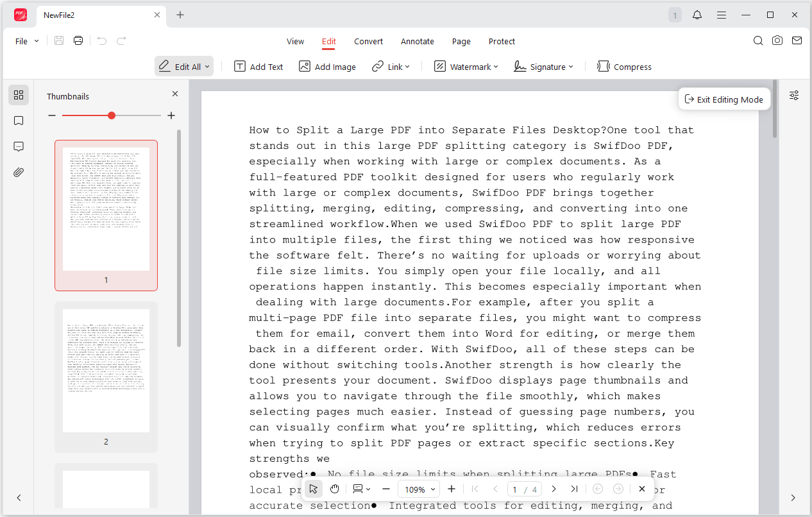Click the SwifDoo PDF app logo

click(21, 15)
